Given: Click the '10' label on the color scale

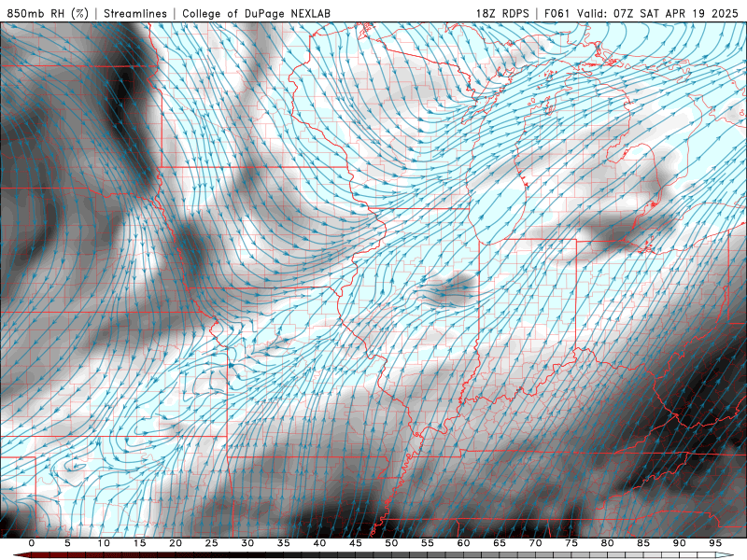Looking at the screenshot, I should 104,543.
